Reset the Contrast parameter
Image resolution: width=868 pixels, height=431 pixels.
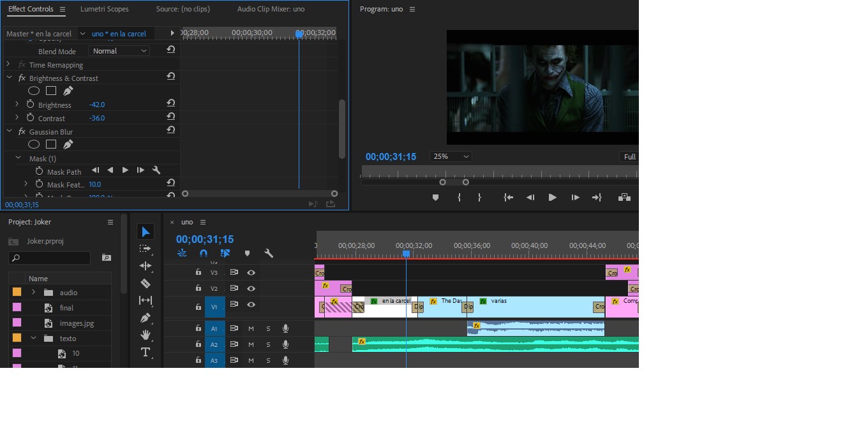[x=171, y=116]
